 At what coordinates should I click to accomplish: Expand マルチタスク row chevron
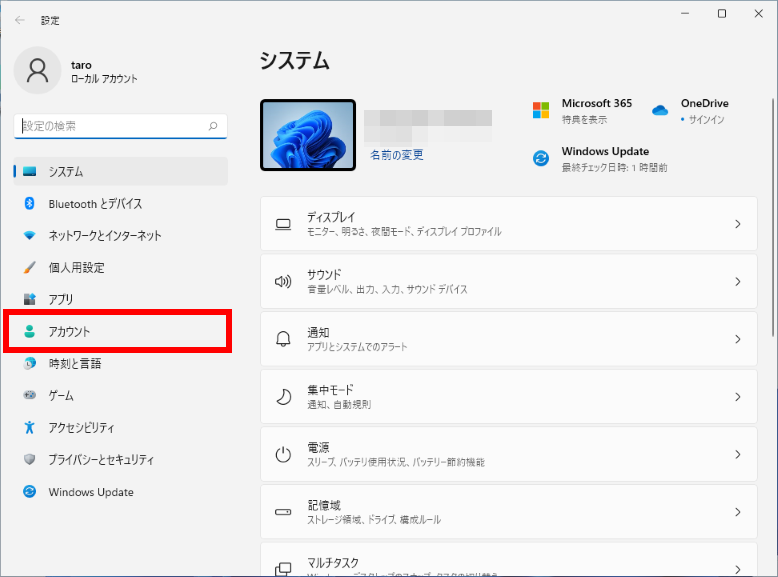point(738,569)
